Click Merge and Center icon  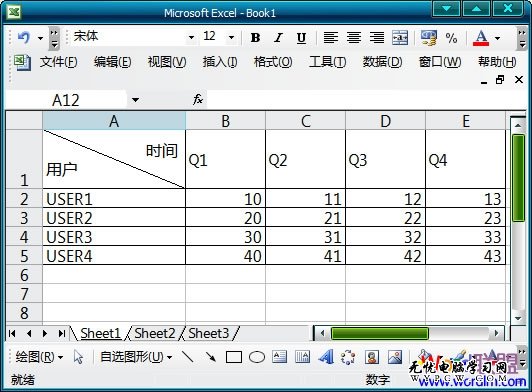click(400, 38)
